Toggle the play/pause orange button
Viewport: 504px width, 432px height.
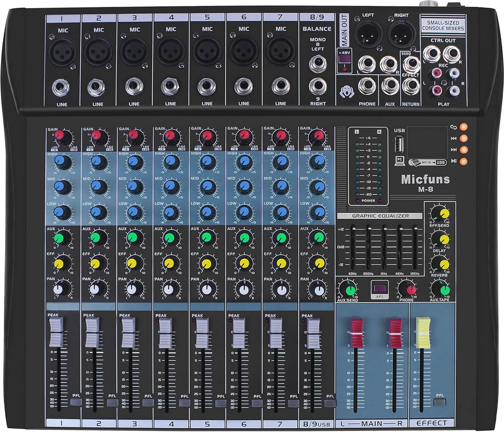point(464,161)
